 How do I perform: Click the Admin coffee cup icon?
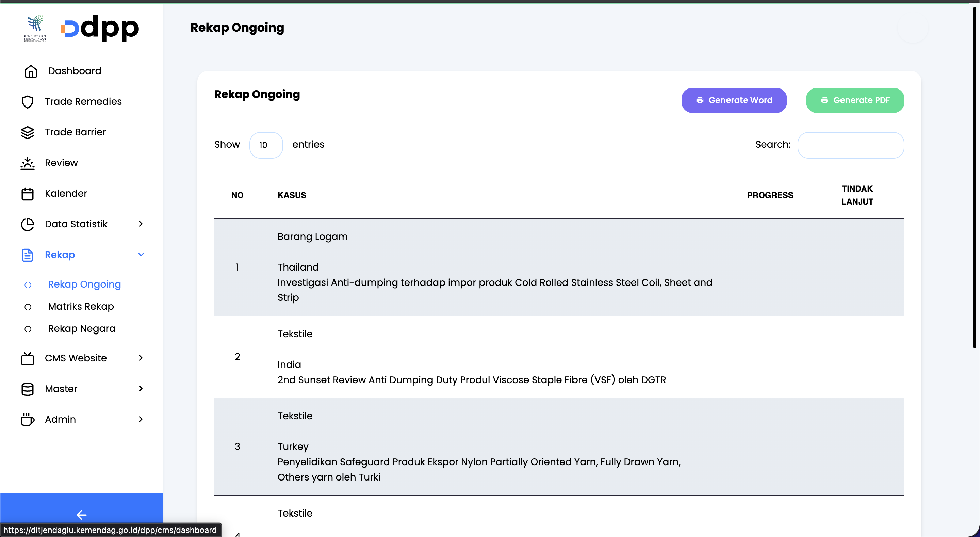[27, 419]
